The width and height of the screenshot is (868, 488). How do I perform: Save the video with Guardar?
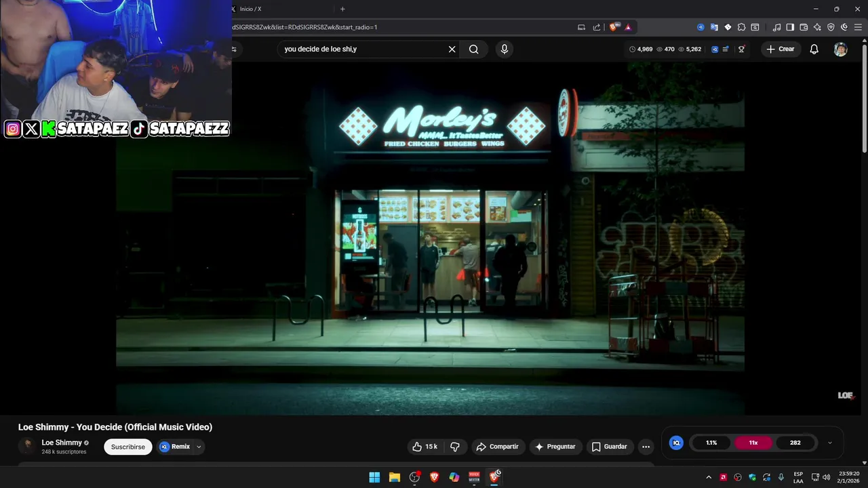point(609,447)
